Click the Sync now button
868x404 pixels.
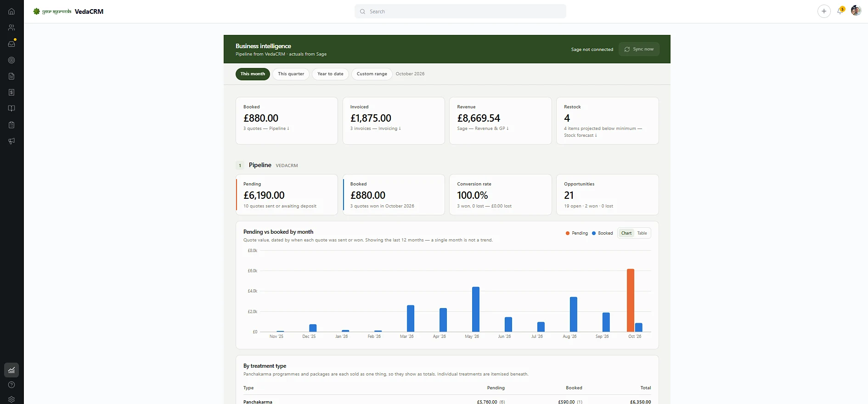[639, 49]
